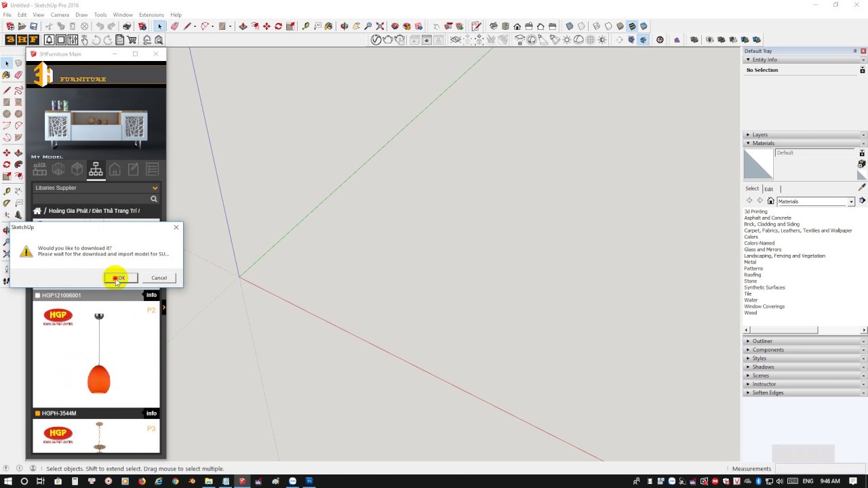Select the Move tool in top toolbar

(267, 26)
